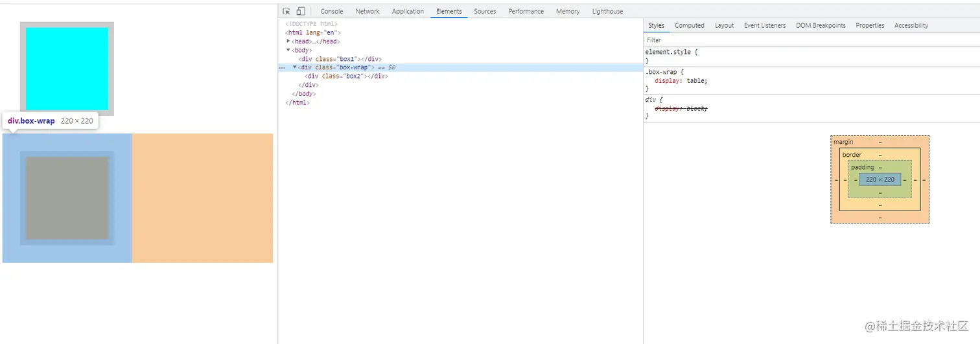Click the cyan box1 square in page
Screen dimensions: 980x344
pyautogui.click(x=67, y=69)
